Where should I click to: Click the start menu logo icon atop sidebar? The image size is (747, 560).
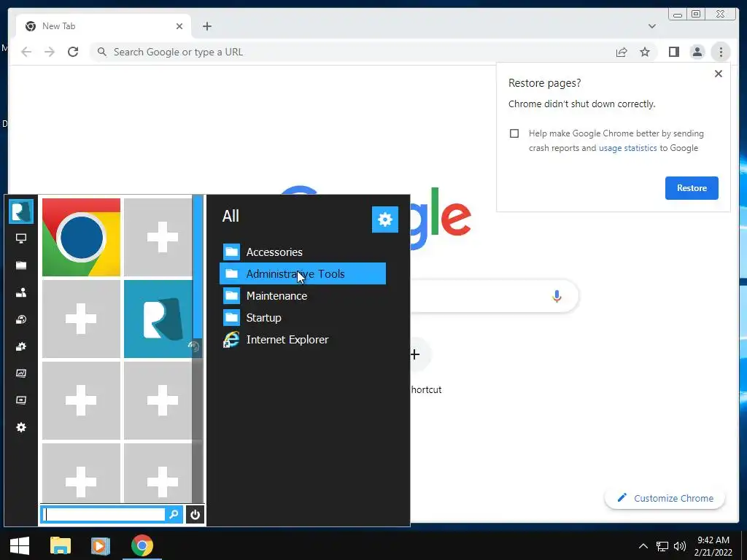click(x=21, y=211)
